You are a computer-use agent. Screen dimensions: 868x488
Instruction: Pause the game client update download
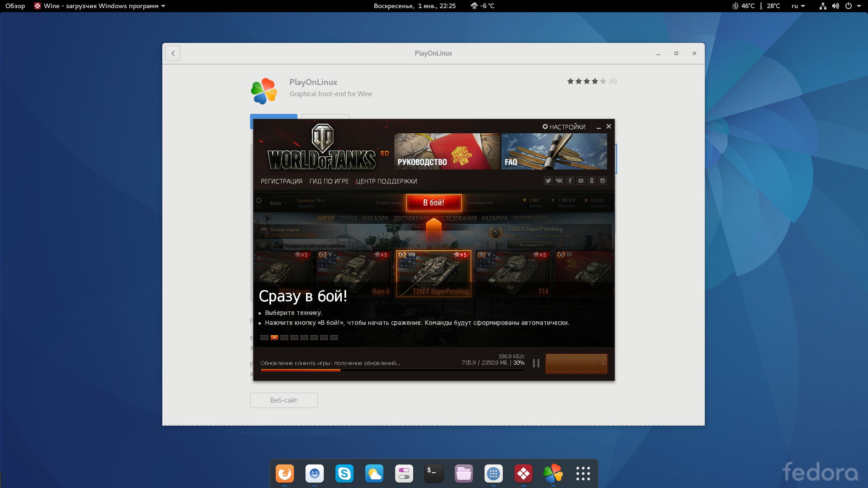[536, 363]
